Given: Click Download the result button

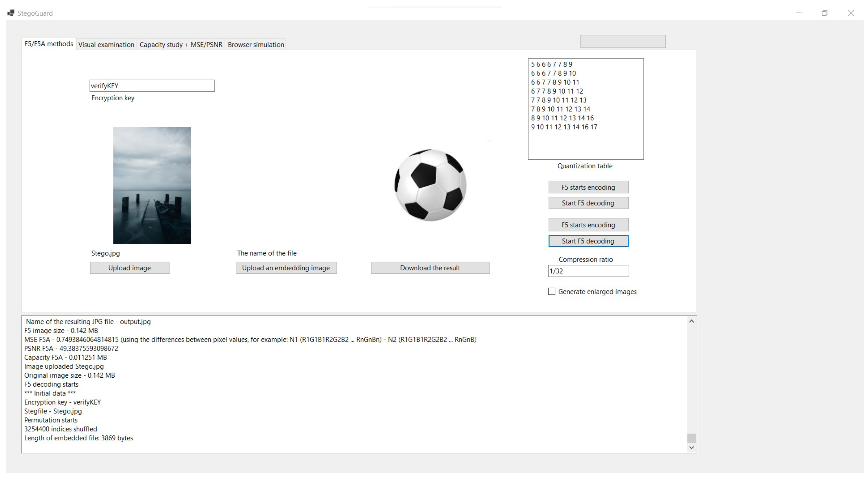Looking at the screenshot, I should (x=430, y=268).
